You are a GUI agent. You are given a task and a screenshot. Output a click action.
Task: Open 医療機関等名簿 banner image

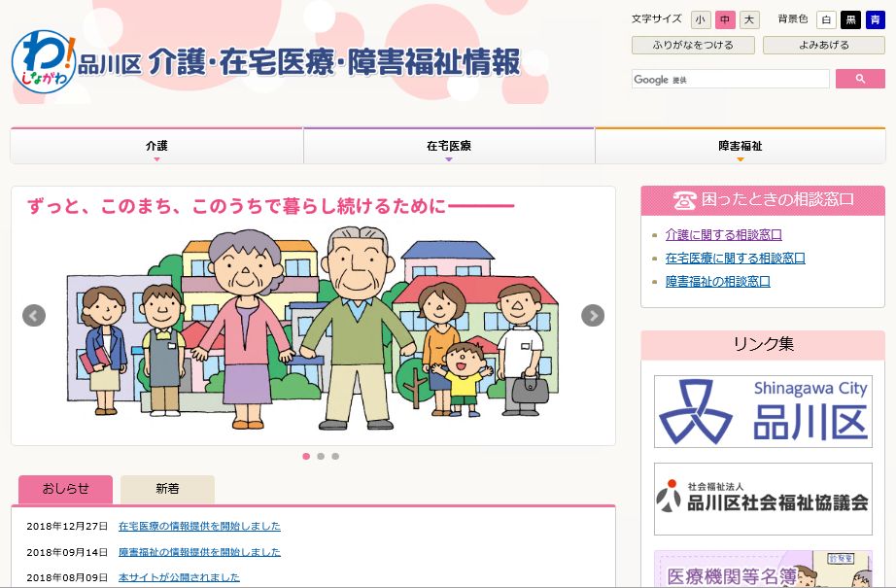[763, 570]
